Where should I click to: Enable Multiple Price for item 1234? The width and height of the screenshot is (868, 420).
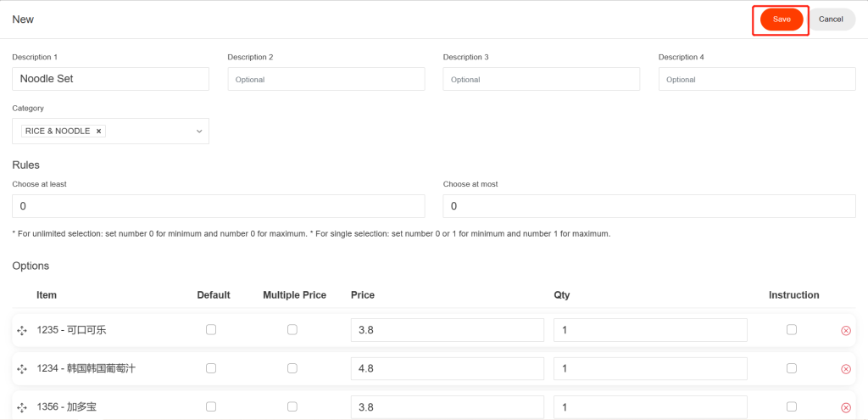click(292, 368)
